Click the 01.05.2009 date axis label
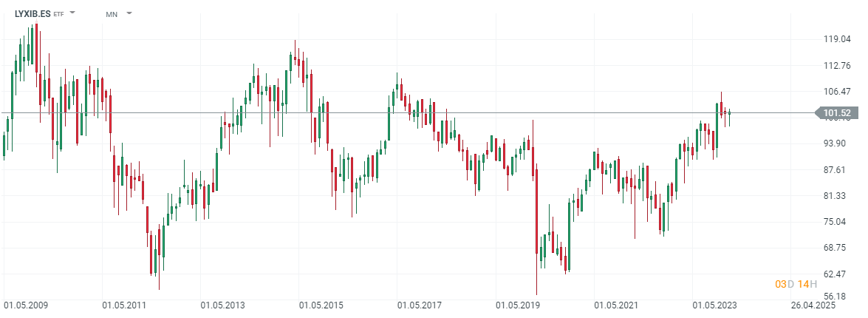868x318 pixels. 27,305
